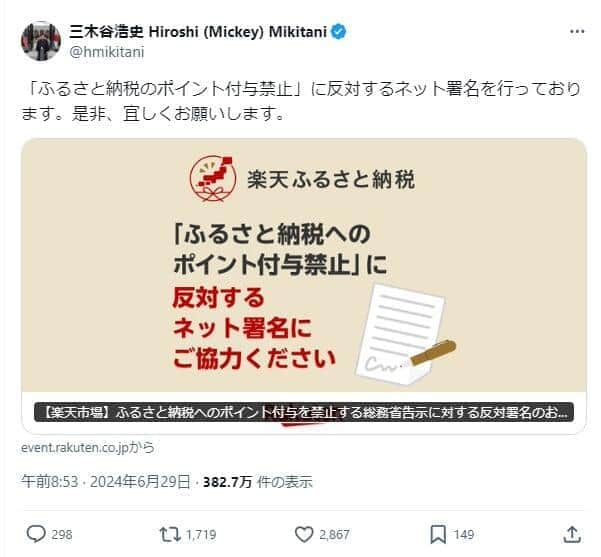Click the 298 replies count
Viewport: 601px width, 557px height.
(x=62, y=534)
